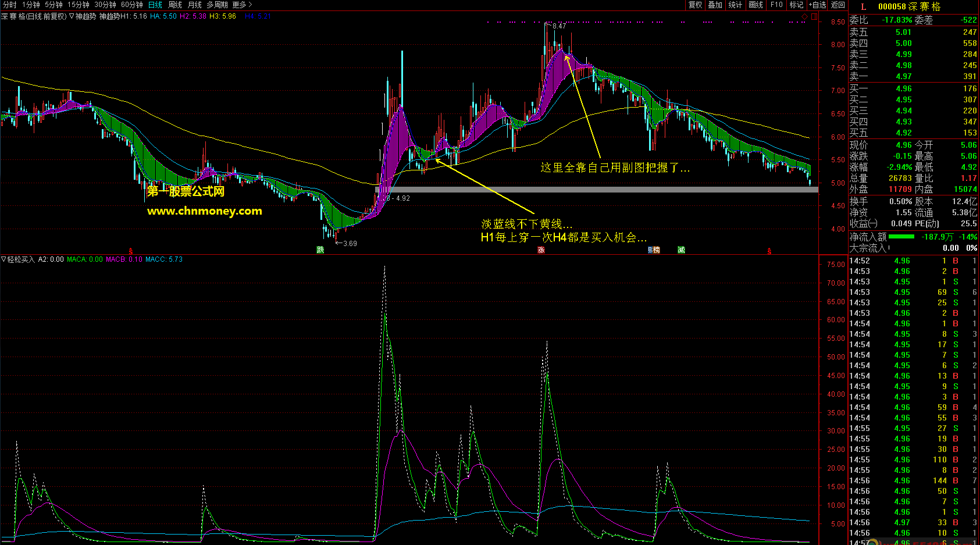Viewport: 980px width, 545px height.
Task: Switch to 月线 monthly chart tab
Action: coord(195,5)
